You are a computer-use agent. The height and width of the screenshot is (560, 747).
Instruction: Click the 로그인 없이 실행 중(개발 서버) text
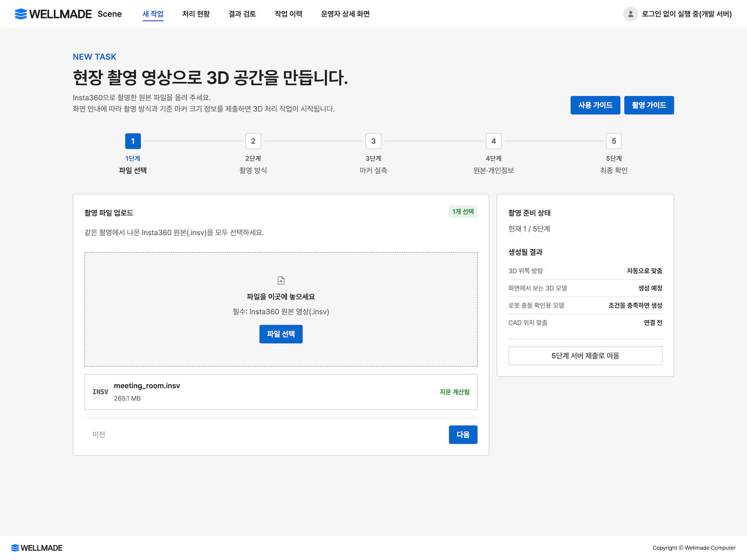pyautogui.click(x=687, y=14)
